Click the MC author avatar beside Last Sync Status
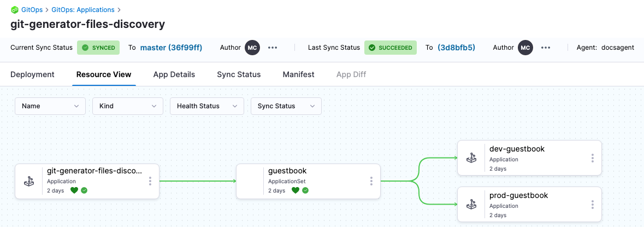Viewport: 644px width, 227px height. point(525,48)
